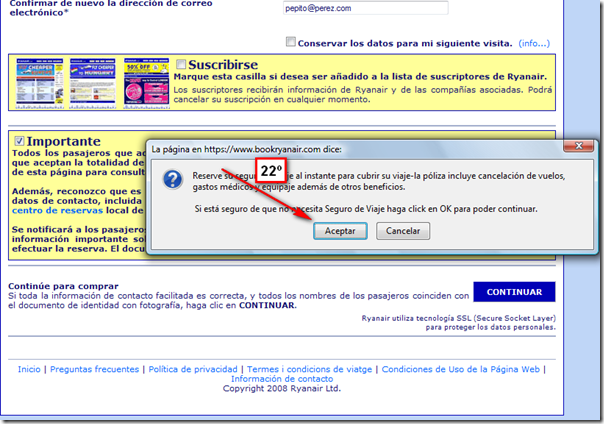This screenshot has height=424, width=604.
Task: Tick the Suscribirse checkbox
Action: coord(181,64)
